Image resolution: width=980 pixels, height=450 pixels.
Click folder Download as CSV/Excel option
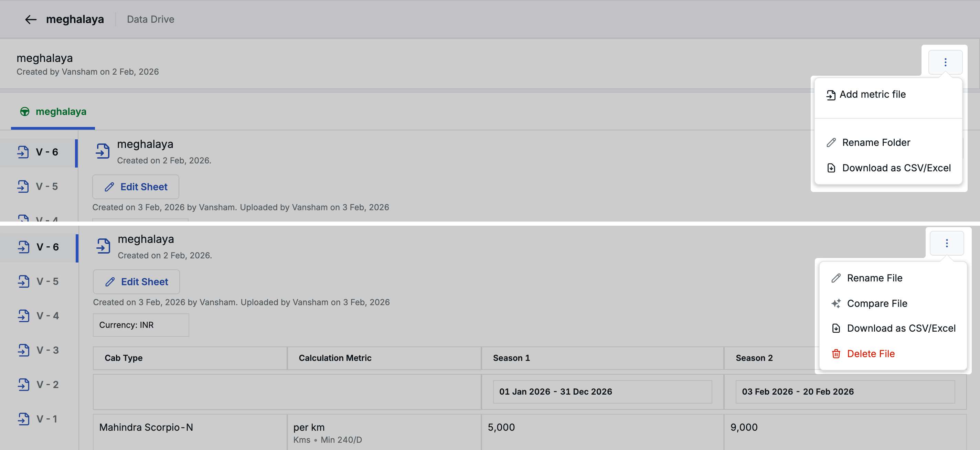click(896, 168)
